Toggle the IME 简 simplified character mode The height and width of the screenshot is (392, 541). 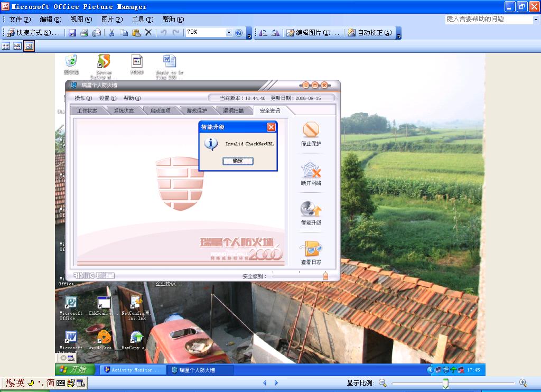[50, 382]
